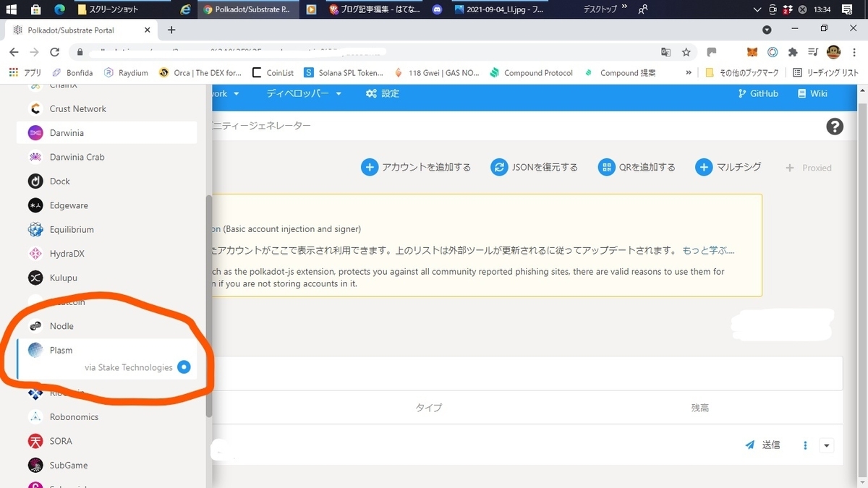Image resolution: width=868 pixels, height=488 pixels.
Task: Sort by the 残高 column header
Action: [699, 408]
